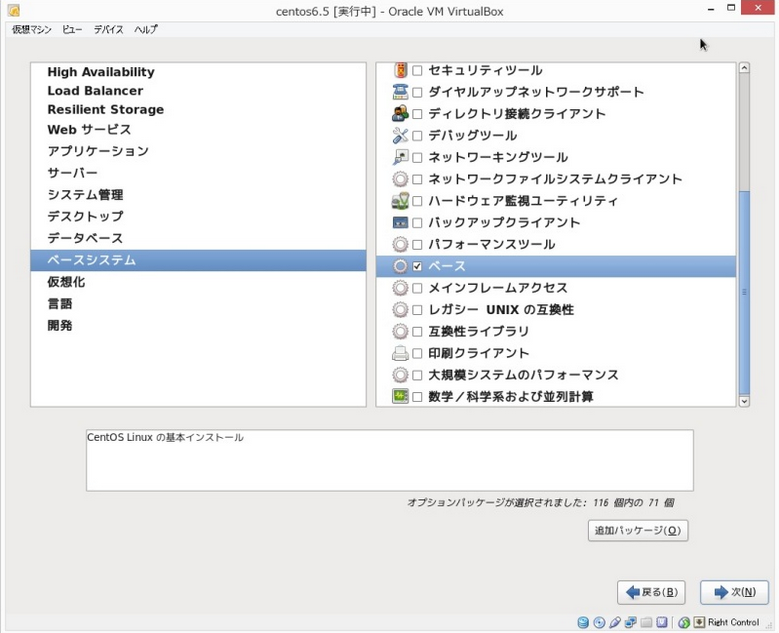Open the ヘルプ menu
This screenshot has width=779, height=633.
pos(146,29)
